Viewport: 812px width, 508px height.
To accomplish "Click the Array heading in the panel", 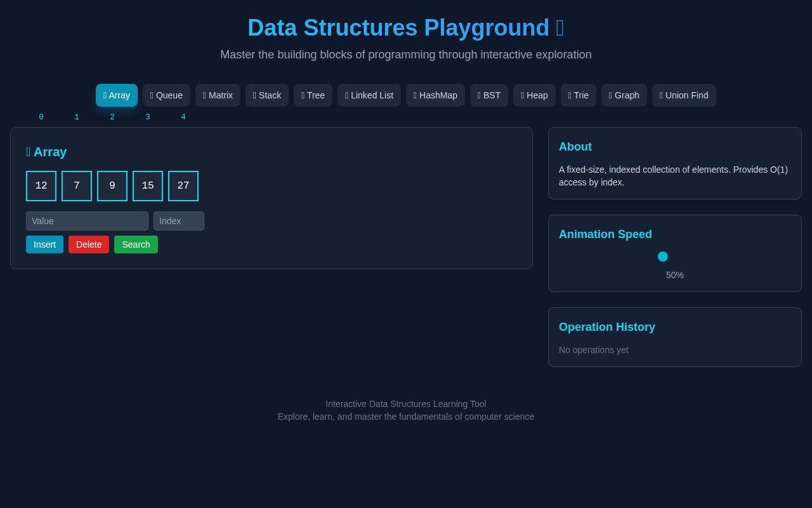I will click(x=46, y=152).
